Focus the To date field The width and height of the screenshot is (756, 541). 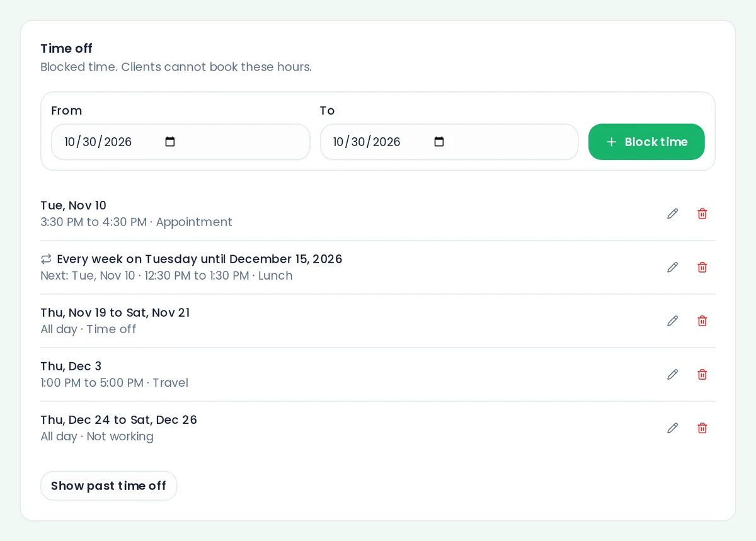[x=449, y=142]
